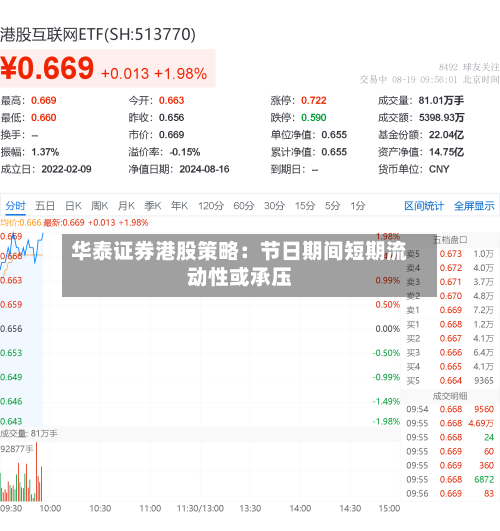Click the 09:55 trade row with 6872
Viewport: 500px width, 531px height.
pos(450,480)
